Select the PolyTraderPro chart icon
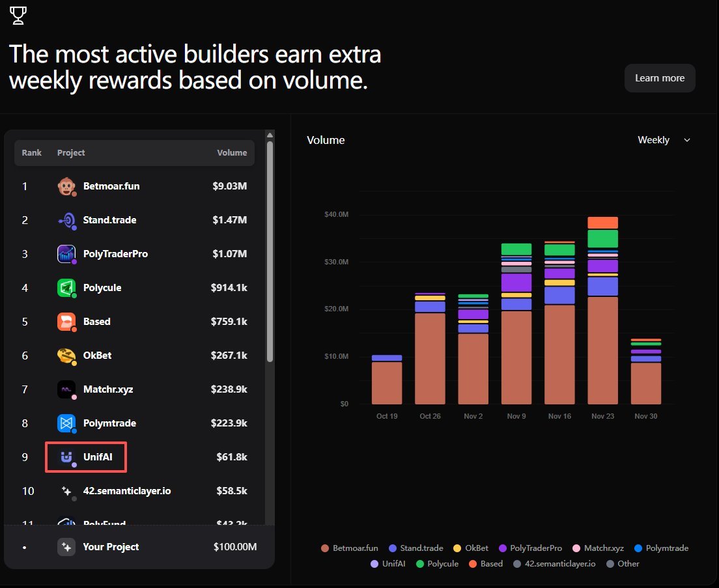The height and width of the screenshot is (588, 719). [66, 254]
